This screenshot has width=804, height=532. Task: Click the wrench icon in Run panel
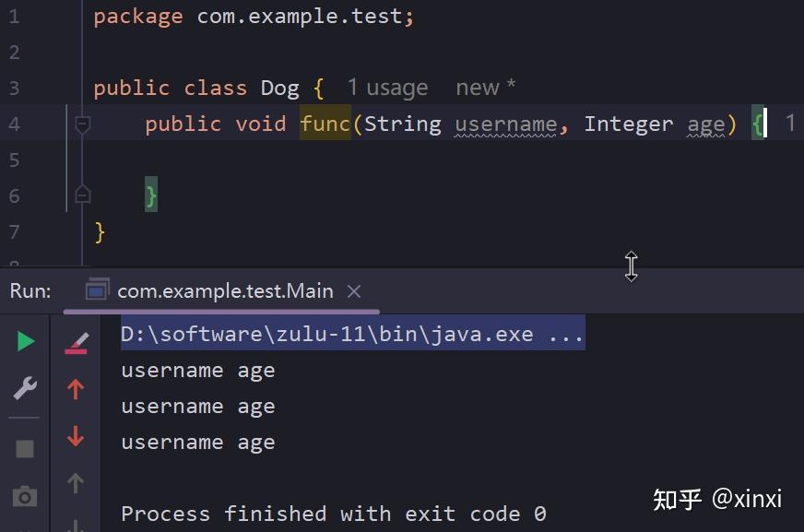click(x=25, y=388)
